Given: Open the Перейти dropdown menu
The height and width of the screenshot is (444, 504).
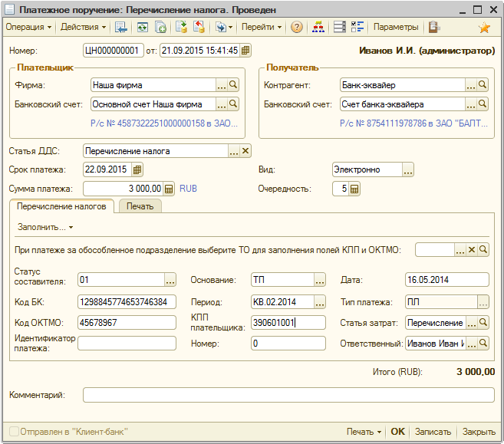Looking at the screenshot, I should pyautogui.click(x=262, y=27).
